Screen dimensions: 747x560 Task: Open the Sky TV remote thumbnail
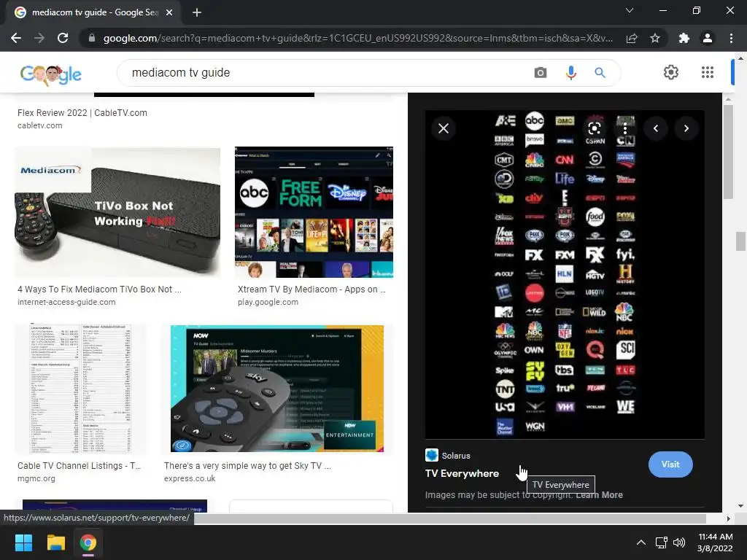click(x=277, y=389)
